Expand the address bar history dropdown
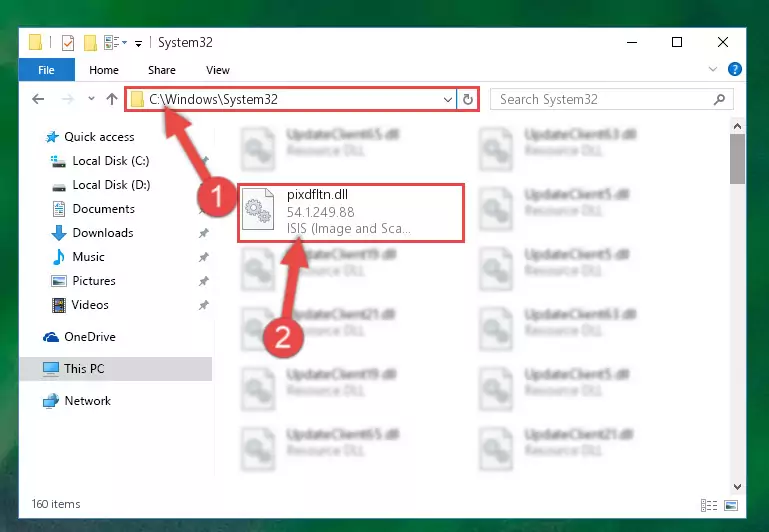Screen dimensions: 769x532 [x=447, y=100]
